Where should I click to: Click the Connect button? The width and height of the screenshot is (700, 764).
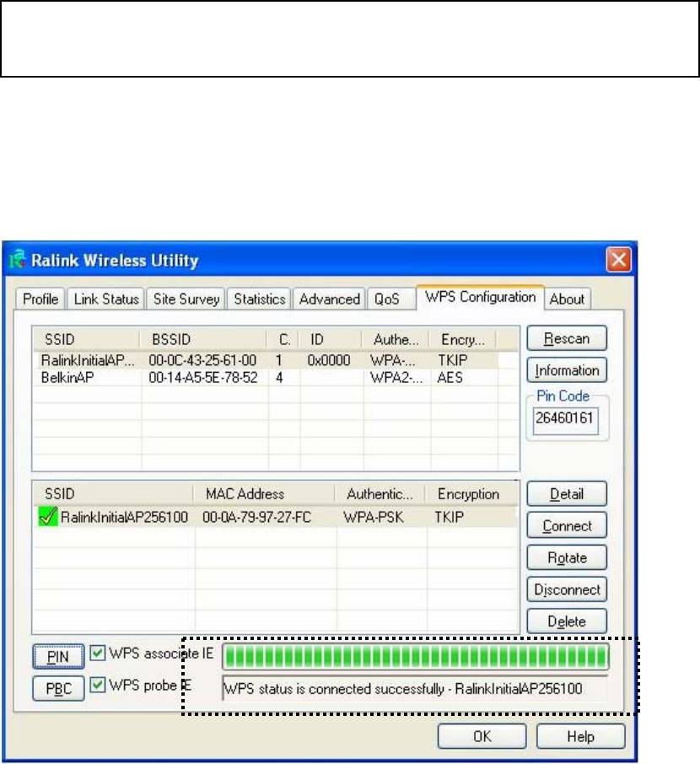pos(567,525)
